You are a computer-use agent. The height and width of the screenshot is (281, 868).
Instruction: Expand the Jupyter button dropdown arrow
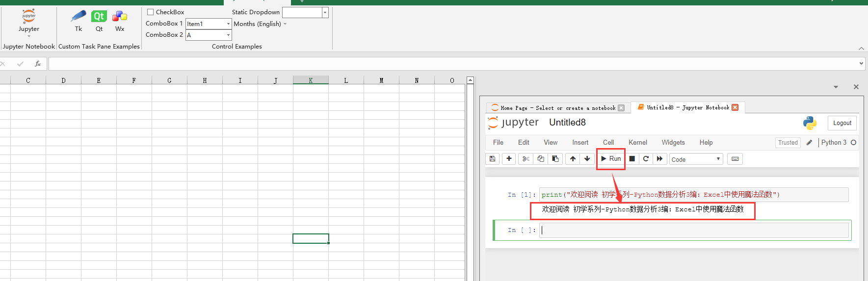(29, 35)
